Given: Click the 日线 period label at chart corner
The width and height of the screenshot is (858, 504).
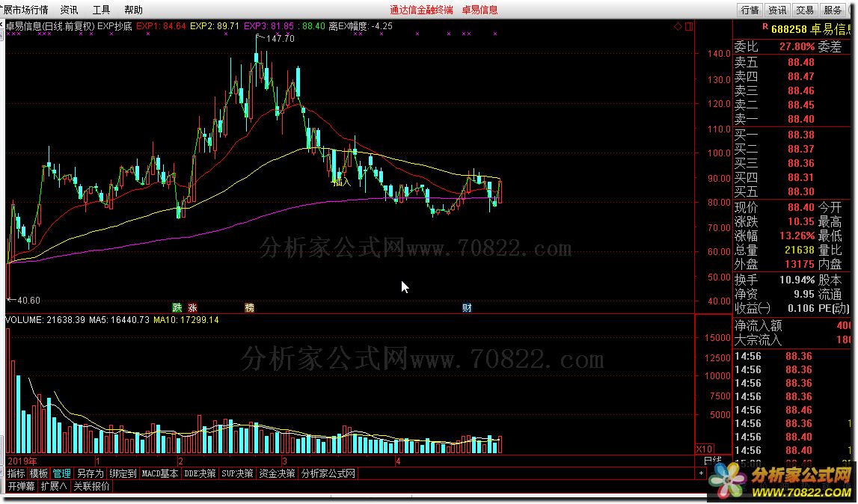Looking at the screenshot, I should click(713, 461).
